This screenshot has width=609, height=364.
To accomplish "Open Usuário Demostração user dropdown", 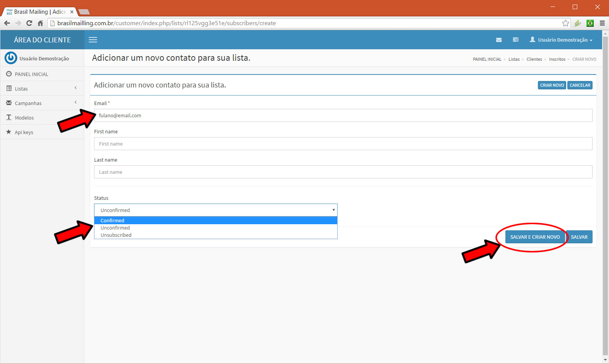I will 561,40.
